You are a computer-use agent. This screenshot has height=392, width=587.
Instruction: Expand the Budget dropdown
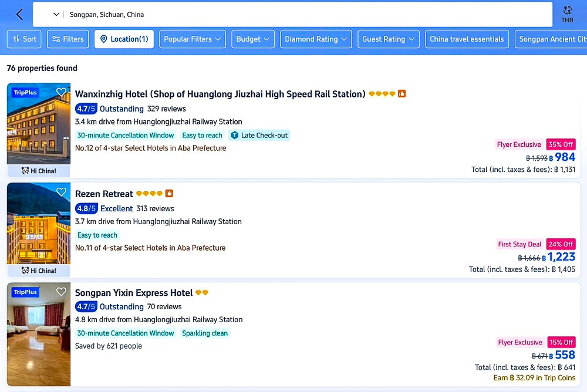[x=253, y=39]
